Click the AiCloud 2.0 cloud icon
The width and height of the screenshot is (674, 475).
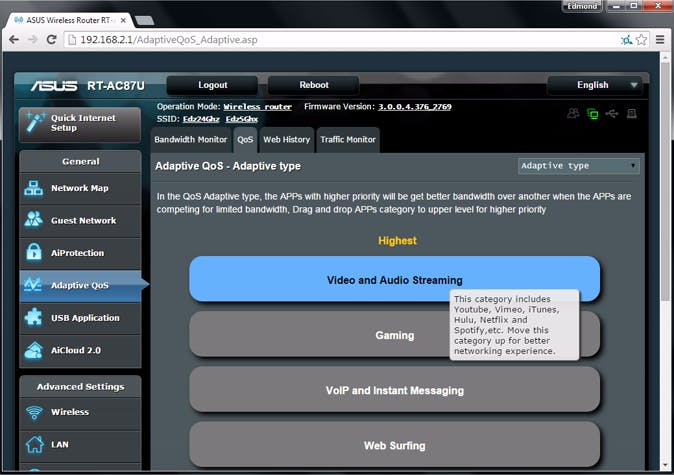(34, 350)
